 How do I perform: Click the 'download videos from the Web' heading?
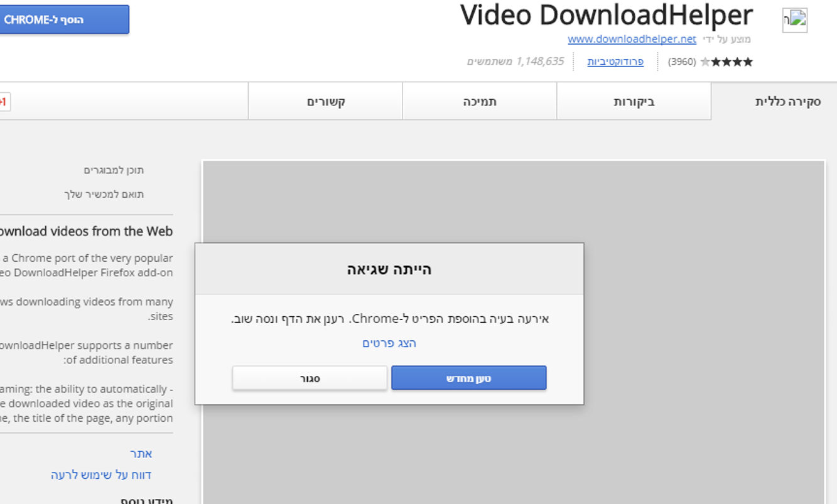tap(86, 231)
